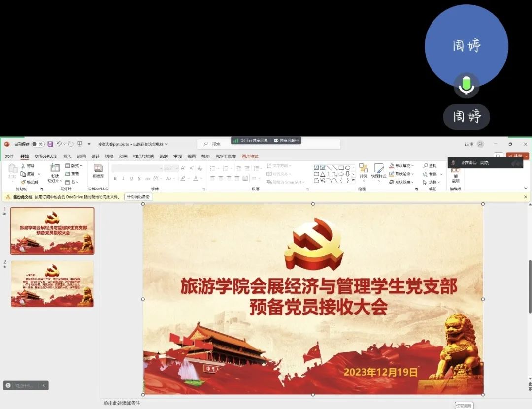The height and width of the screenshot is (409, 532).
Task: Toggle text shadow S button
Action: pos(139,178)
